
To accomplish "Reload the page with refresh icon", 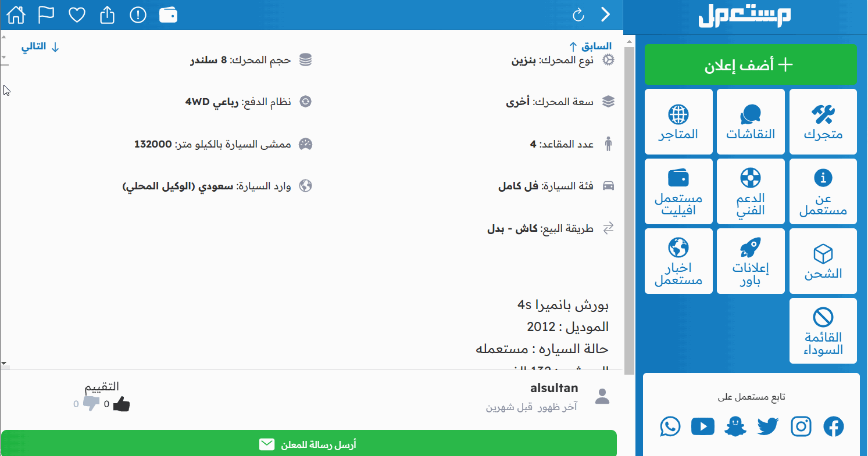I will [578, 15].
